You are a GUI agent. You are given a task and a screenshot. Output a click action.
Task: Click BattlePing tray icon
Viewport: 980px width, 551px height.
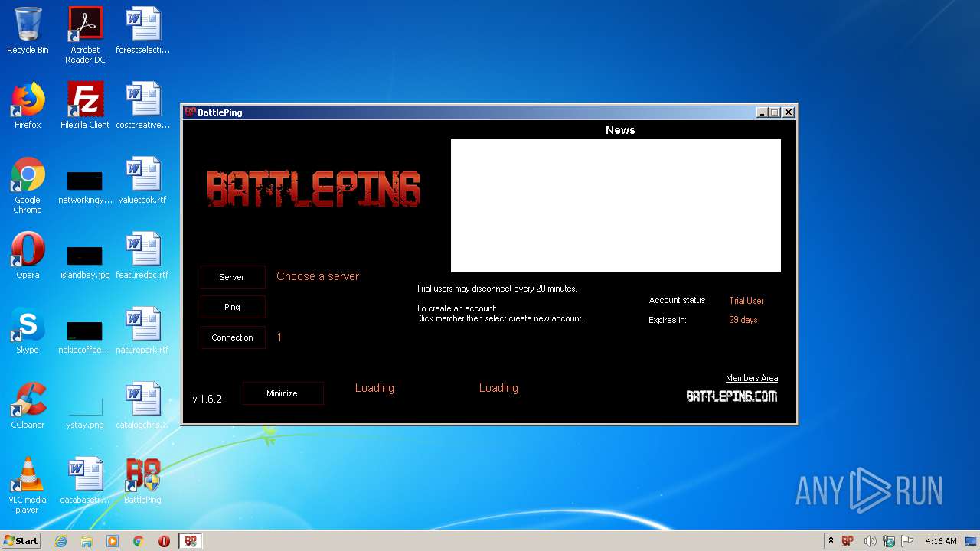pyautogui.click(x=848, y=541)
